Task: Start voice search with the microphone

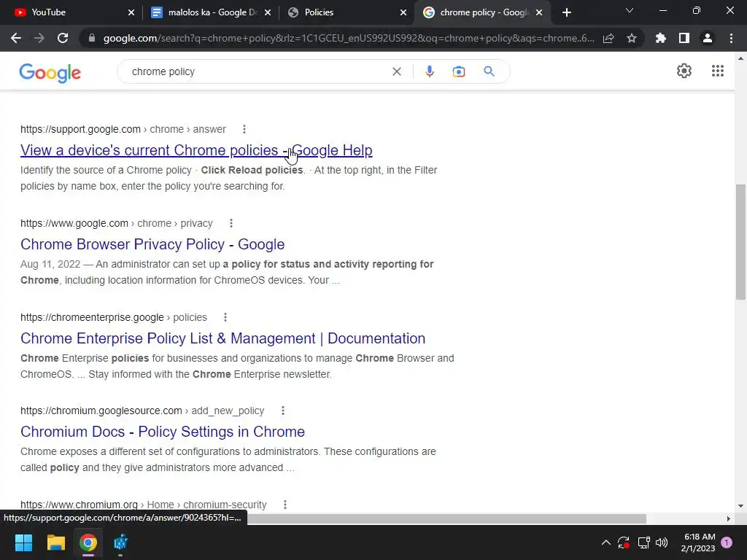Action: (429, 71)
